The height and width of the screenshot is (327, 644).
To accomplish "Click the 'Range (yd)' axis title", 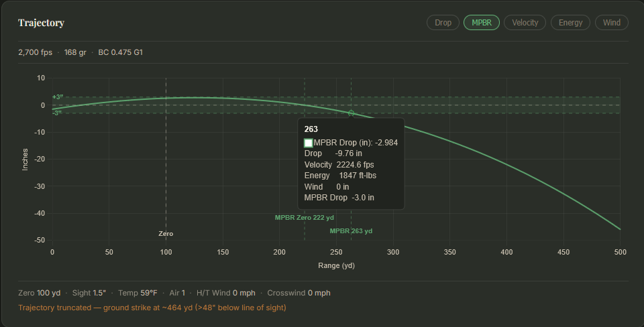I will (336, 265).
